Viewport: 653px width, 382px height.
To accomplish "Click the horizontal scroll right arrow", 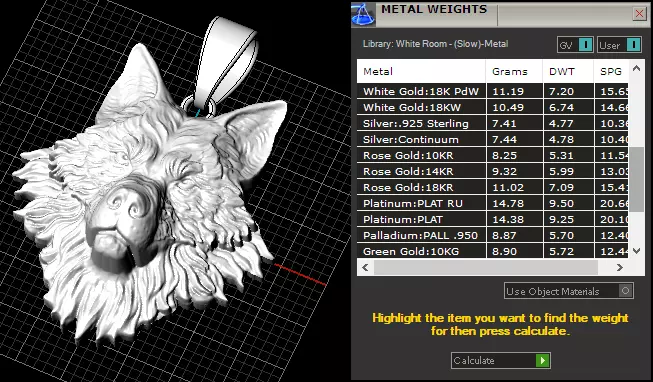I will [x=620, y=267].
